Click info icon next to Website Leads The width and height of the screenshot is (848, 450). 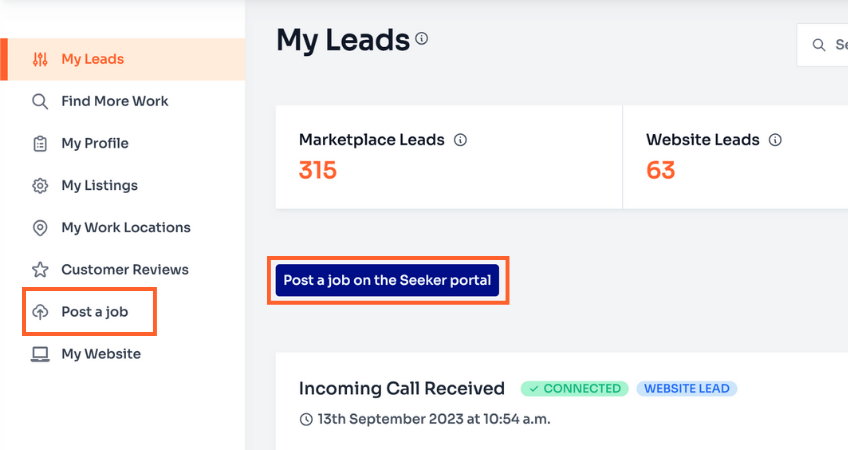point(775,140)
